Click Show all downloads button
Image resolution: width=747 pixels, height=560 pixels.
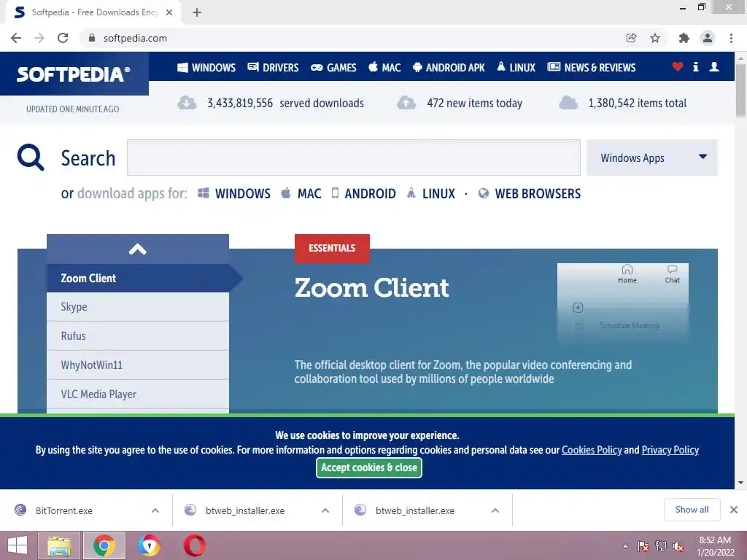pyautogui.click(x=692, y=510)
